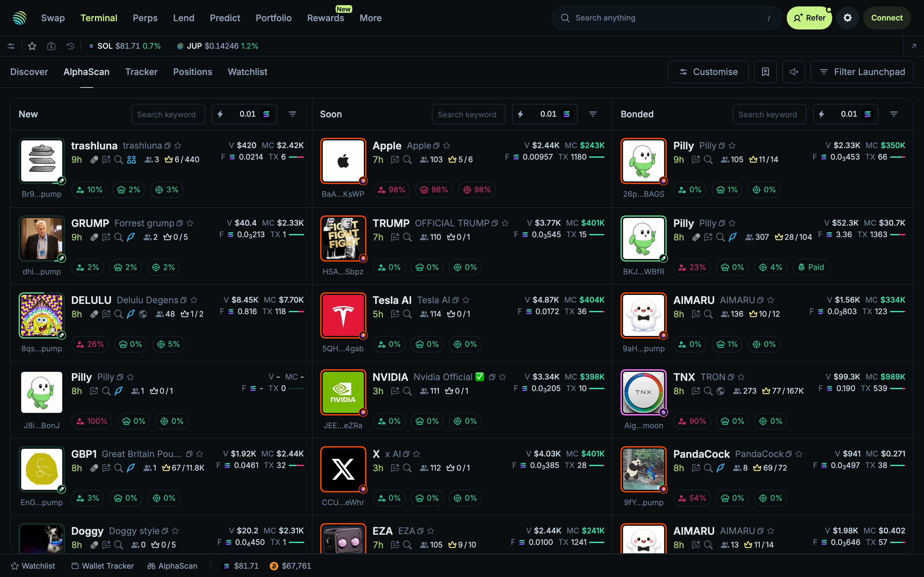924x577 pixels.
Task: Open the trade history clock icon in the toolbar
Action: [x=70, y=46]
